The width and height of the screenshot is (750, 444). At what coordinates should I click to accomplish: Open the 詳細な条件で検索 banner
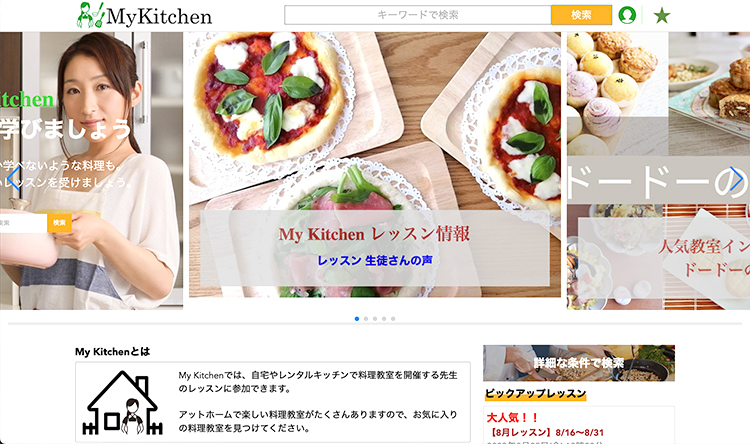[579, 363]
